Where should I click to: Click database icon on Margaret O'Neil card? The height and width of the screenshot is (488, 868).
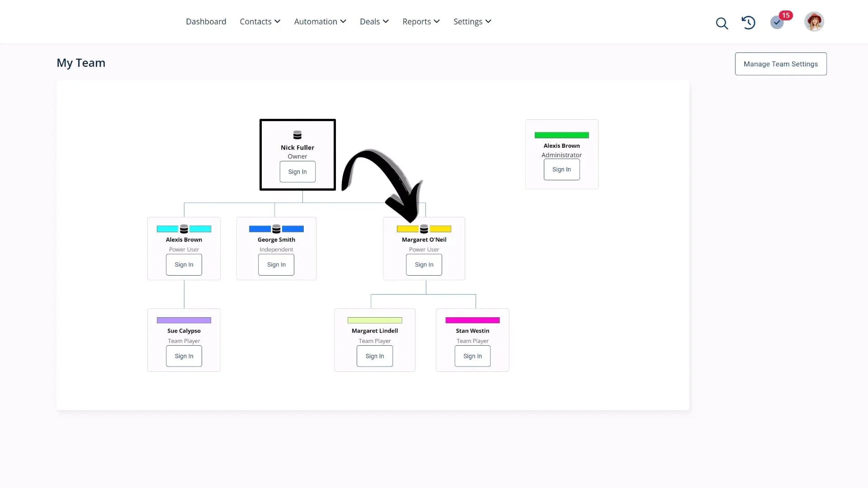tap(424, 229)
